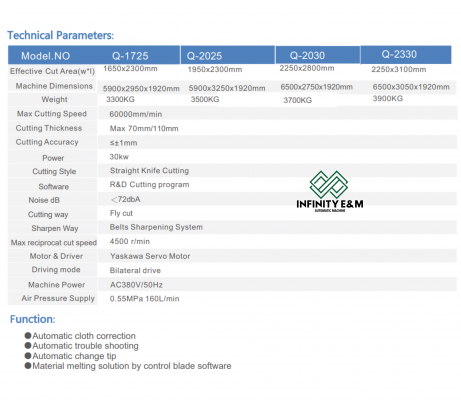Click the Belts Sharpening System value
Screen dimensions: 461x400
(156, 227)
